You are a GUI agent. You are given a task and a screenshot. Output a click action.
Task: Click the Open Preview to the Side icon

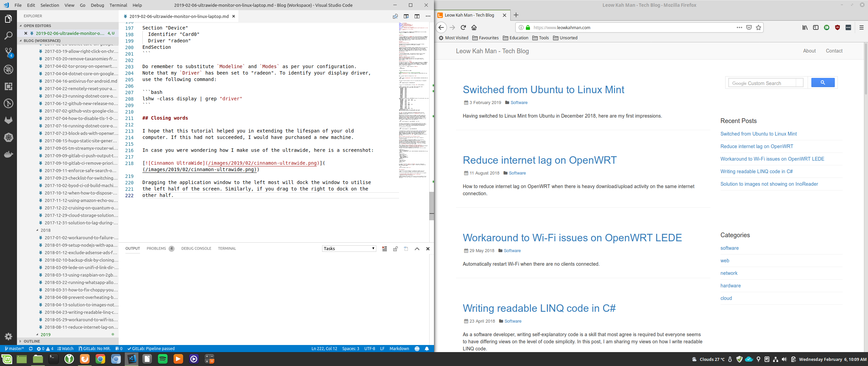point(406,16)
